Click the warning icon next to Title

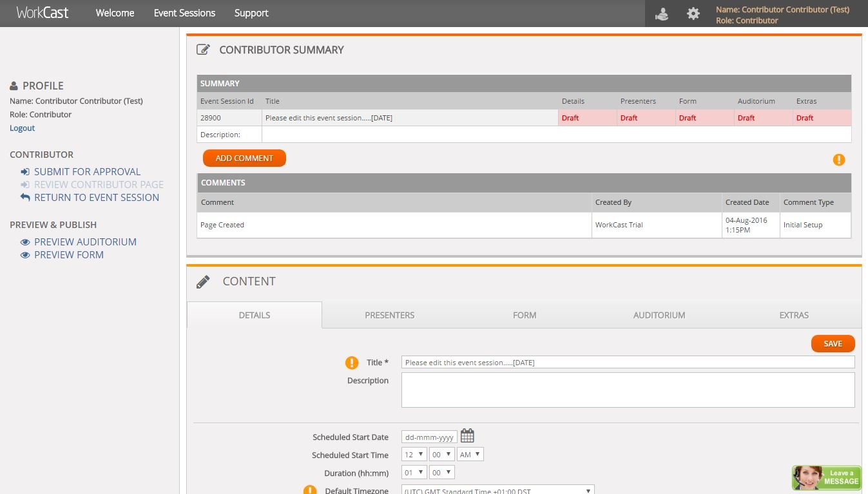352,363
